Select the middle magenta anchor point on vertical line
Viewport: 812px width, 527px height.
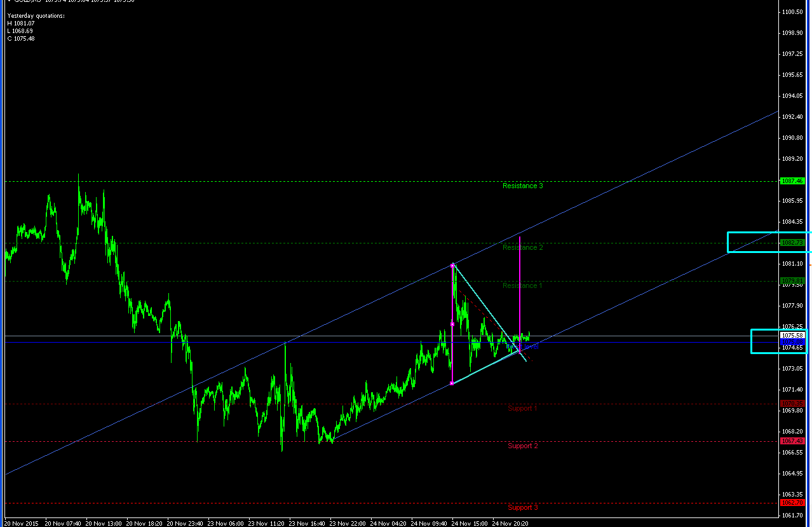click(452, 324)
